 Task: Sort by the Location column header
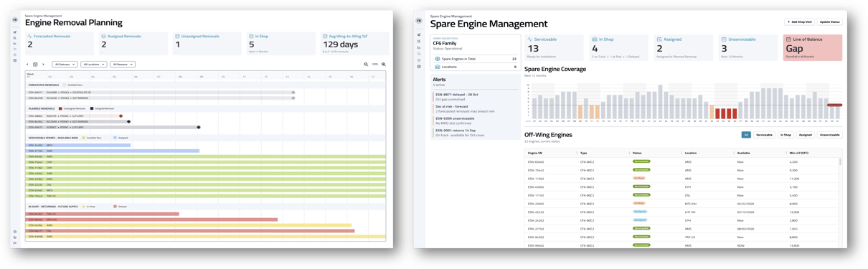pyautogui.click(x=691, y=153)
